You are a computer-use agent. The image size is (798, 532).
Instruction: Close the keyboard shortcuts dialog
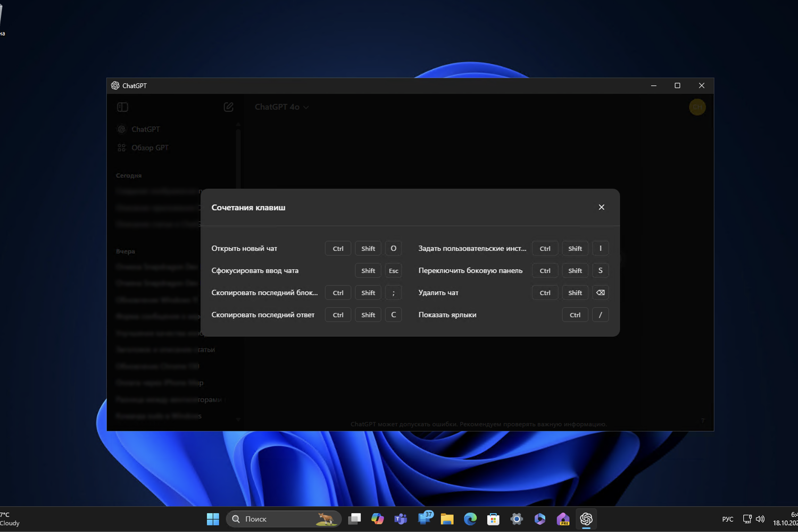pyautogui.click(x=601, y=207)
